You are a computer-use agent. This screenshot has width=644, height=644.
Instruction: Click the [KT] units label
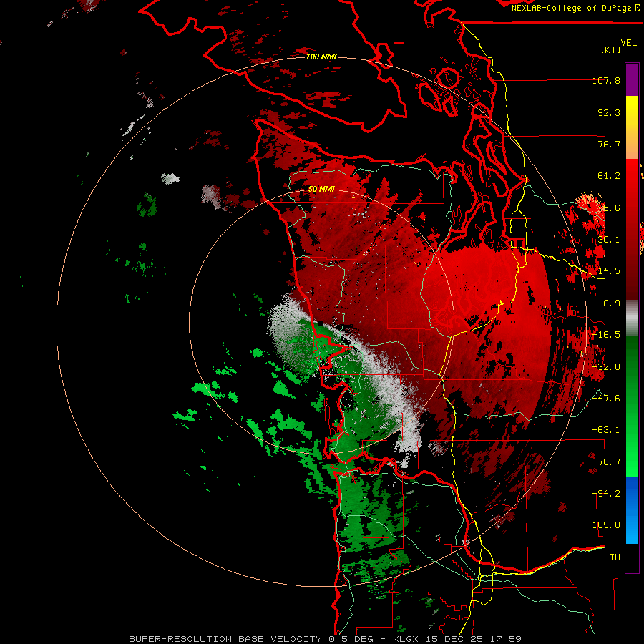[x=611, y=49]
